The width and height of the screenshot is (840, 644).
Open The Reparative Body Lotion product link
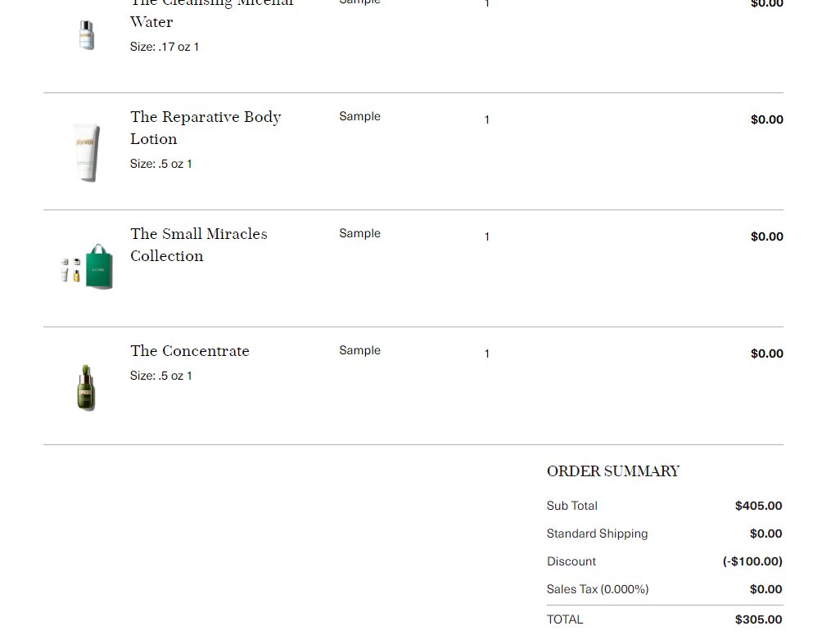[x=205, y=128]
